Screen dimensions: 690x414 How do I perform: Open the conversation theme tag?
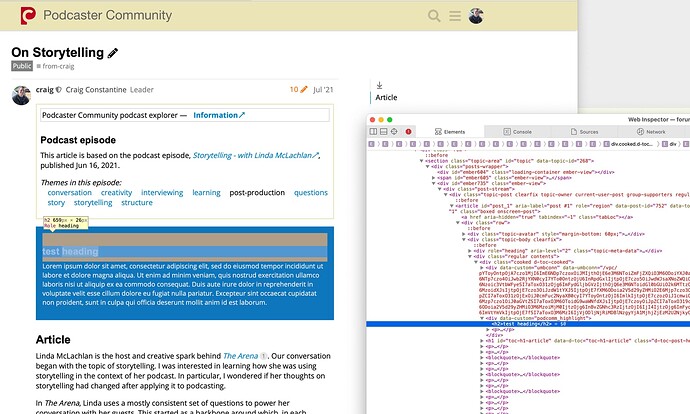tap(70, 193)
